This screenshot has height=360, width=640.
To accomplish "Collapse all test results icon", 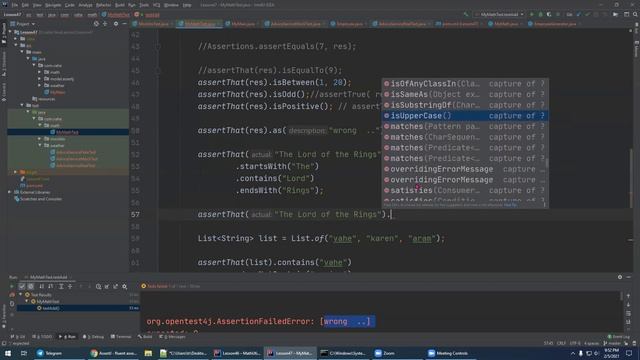I will [70, 287].
